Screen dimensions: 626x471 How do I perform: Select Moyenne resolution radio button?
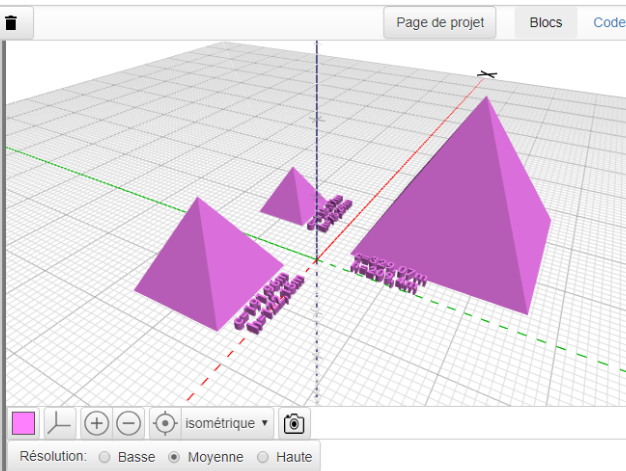pos(174,457)
